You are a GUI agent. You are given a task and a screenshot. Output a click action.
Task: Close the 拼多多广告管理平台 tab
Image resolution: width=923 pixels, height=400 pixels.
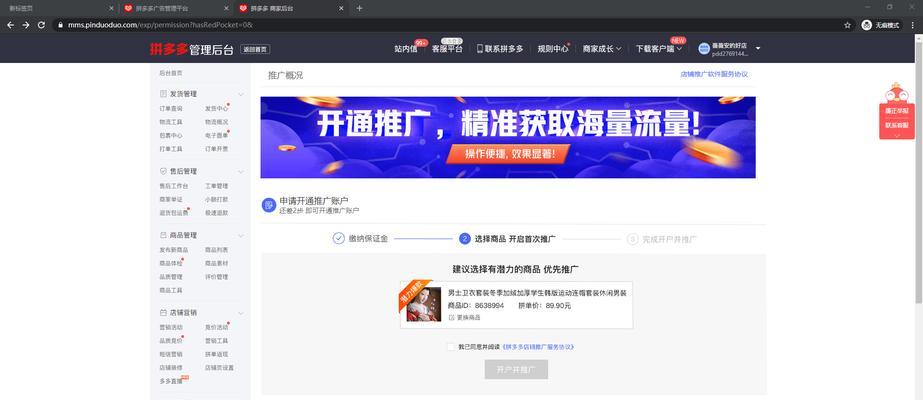coord(227,8)
